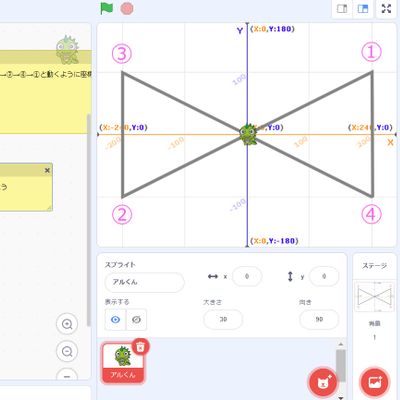Select the アルくん sprite thumbnail

[x=123, y=363]
